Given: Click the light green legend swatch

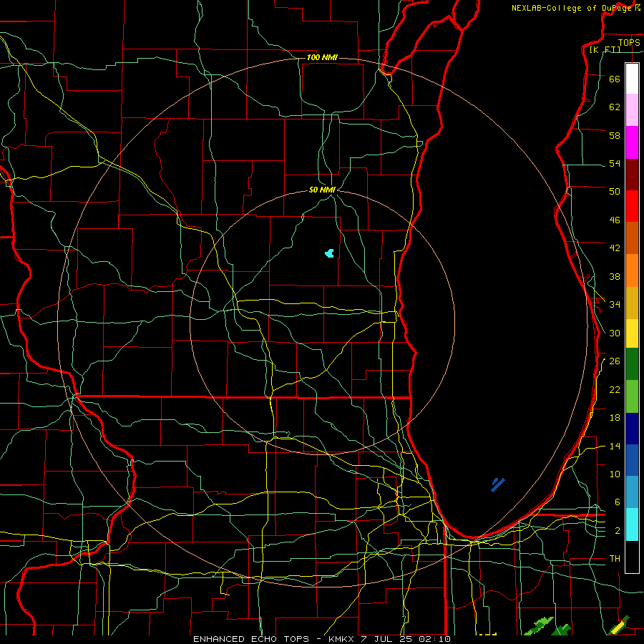Looking at the screenshot, I should click(x=632, y=396).
